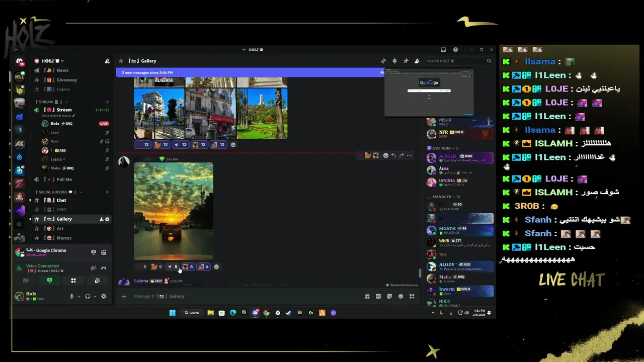Open the activities launcher button
Image resolution: width=644 pixels, height=362 pixels.
(73, 281)
